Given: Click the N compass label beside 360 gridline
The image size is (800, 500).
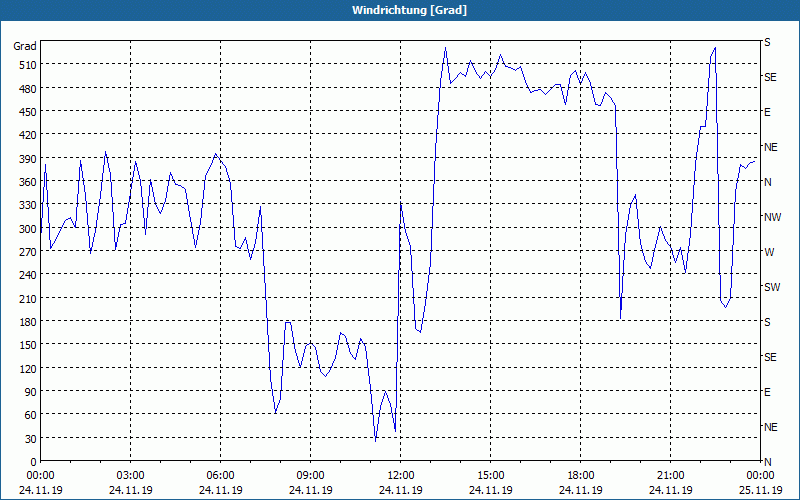Looking at the screenshot, I should click(768, 182).
